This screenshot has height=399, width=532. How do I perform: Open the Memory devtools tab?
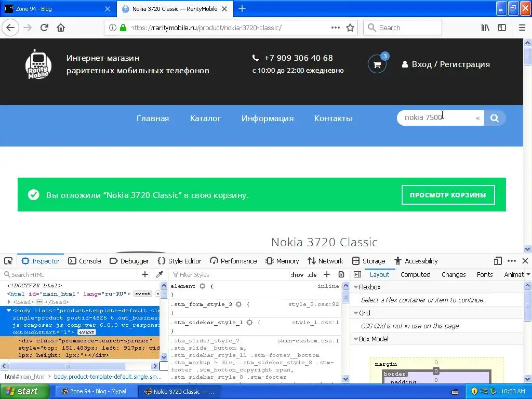[x=282, y=261]
